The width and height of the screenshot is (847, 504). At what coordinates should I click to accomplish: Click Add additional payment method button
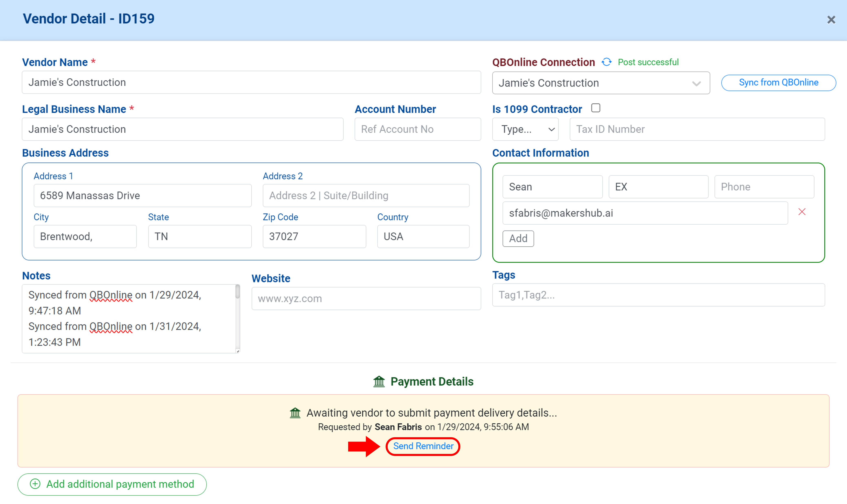pos(112,484)
